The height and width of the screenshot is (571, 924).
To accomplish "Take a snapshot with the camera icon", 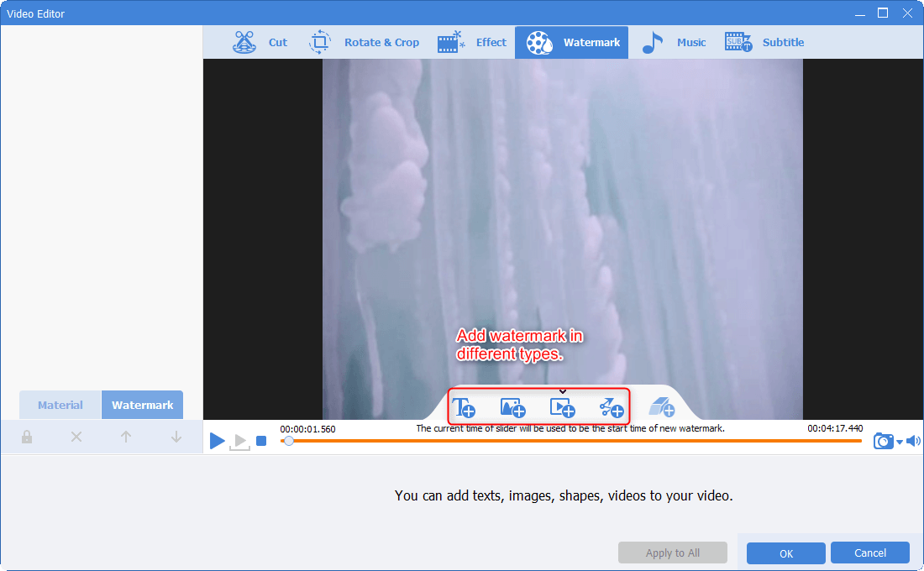I will [x=883, y=441].
